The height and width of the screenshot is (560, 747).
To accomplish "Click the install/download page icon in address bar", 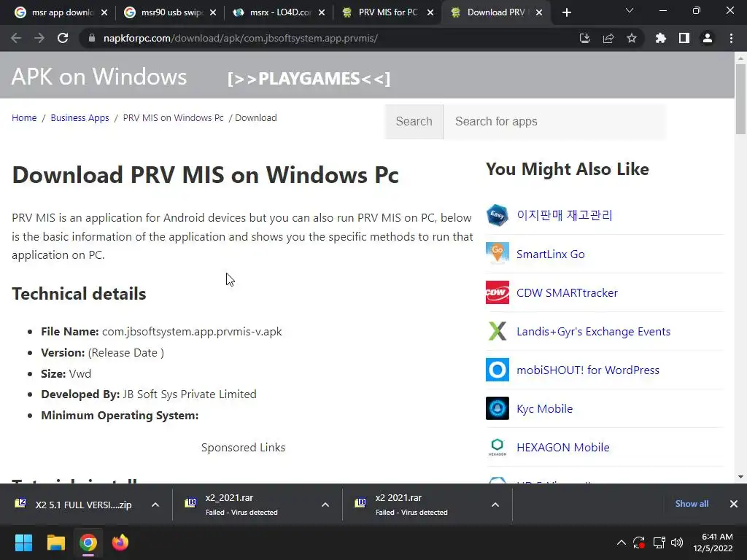I will pyautogui.click(x=584, y=38).
